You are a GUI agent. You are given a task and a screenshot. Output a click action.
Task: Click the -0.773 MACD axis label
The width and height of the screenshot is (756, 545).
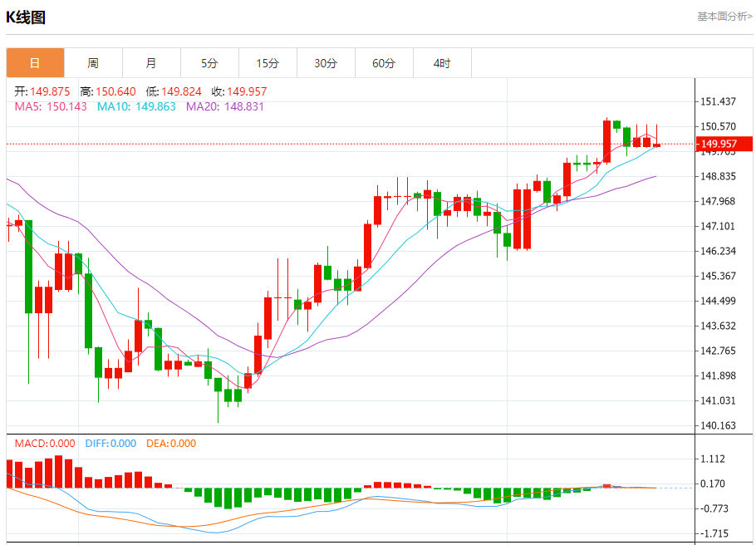pos(714,508)
